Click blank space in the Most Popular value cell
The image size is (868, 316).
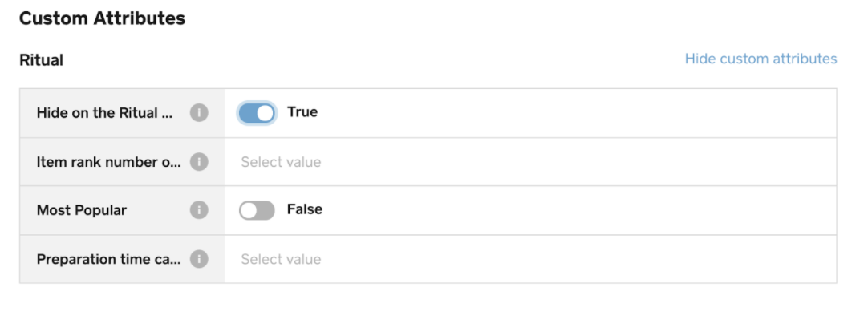576,210
